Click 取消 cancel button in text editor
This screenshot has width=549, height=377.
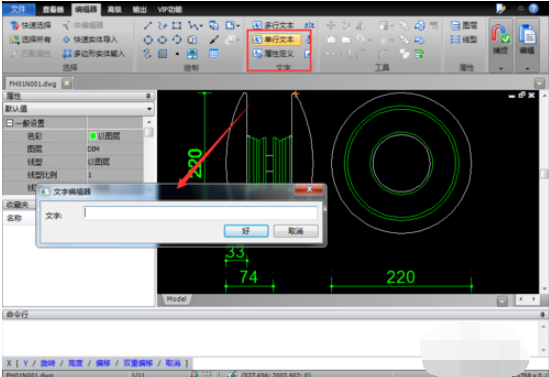click(x=296, y=231)
